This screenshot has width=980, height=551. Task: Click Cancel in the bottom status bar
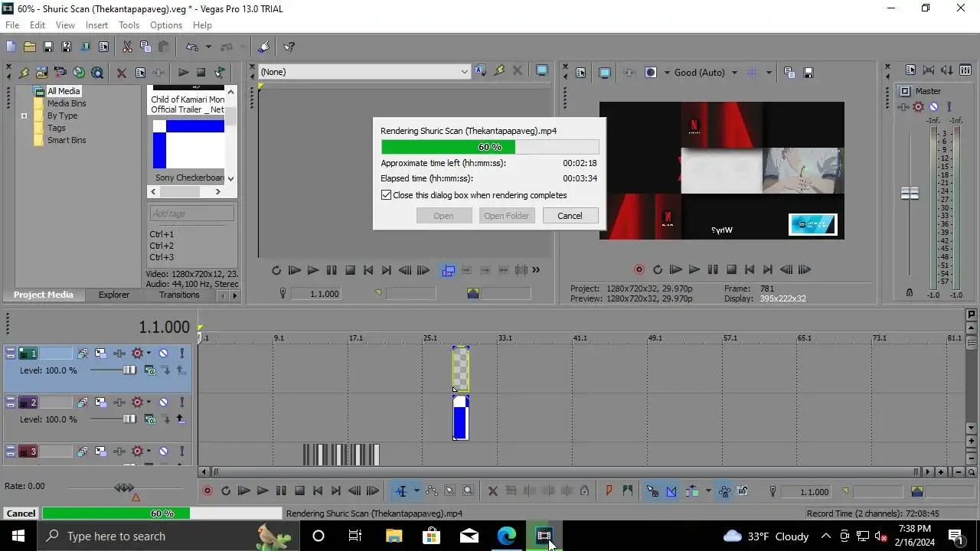point(21,514)
